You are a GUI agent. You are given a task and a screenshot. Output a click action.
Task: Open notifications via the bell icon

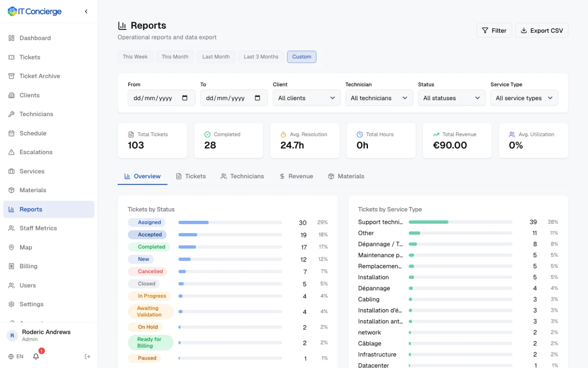tap(36, 356)
